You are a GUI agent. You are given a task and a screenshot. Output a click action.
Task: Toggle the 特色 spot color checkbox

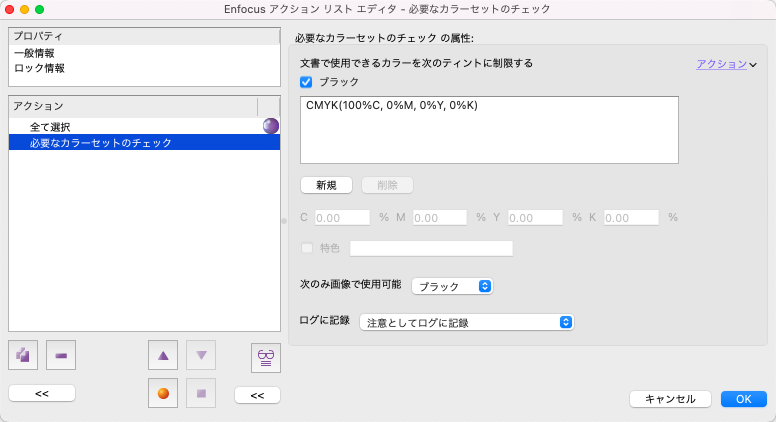point(307,248)
